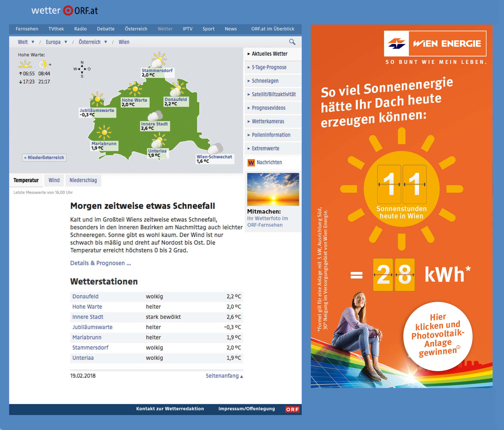Open the Jubiläumswarte station link
Viewport: 504px width, 430px height.
92,327
